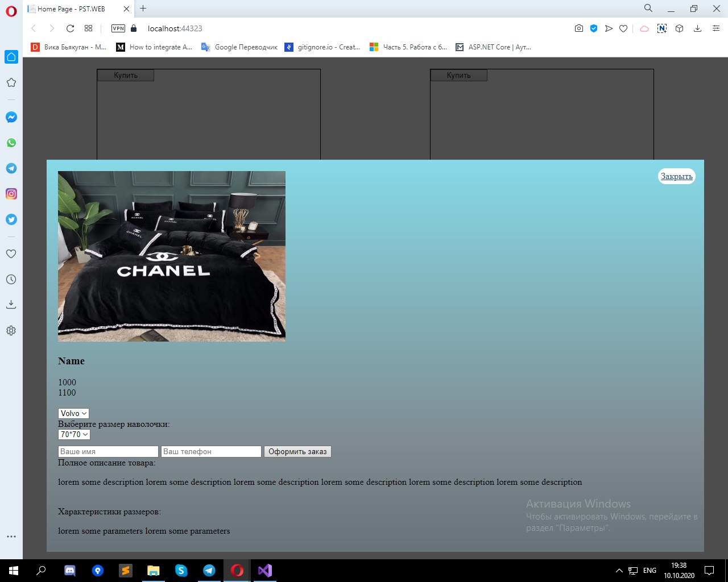Open Instagram in Opera sidebar
This screenshot has height=582, width=728.
11,194
